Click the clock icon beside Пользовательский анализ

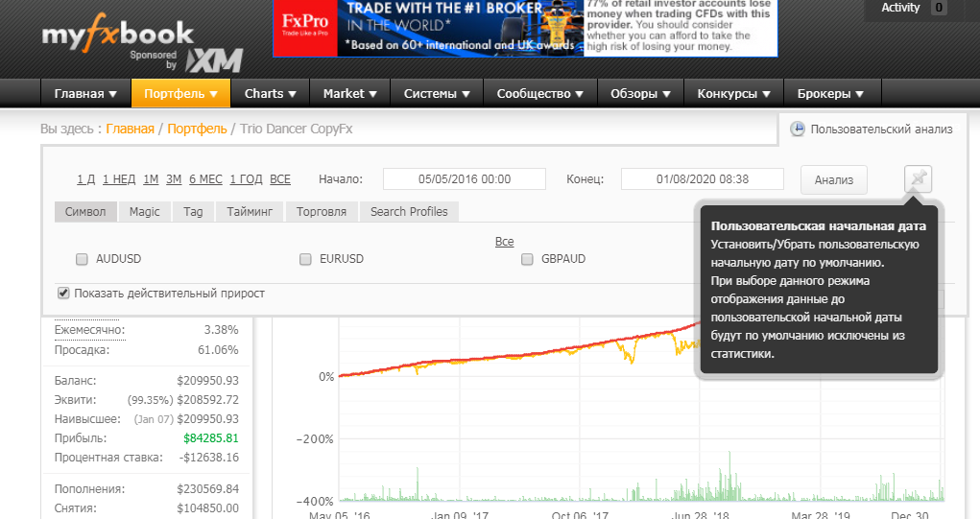pos(798,130)
